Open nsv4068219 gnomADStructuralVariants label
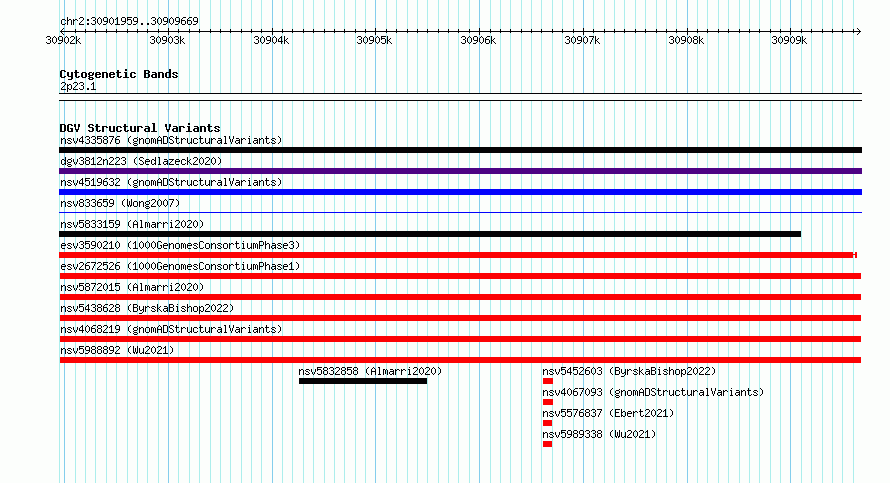 tap(171, 329)
